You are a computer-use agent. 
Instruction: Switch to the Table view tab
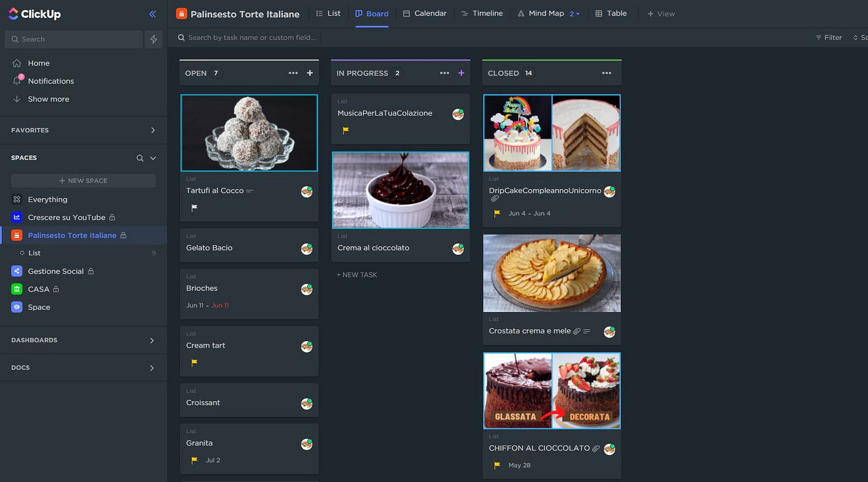pyautogui.click(x=611, y=13)
